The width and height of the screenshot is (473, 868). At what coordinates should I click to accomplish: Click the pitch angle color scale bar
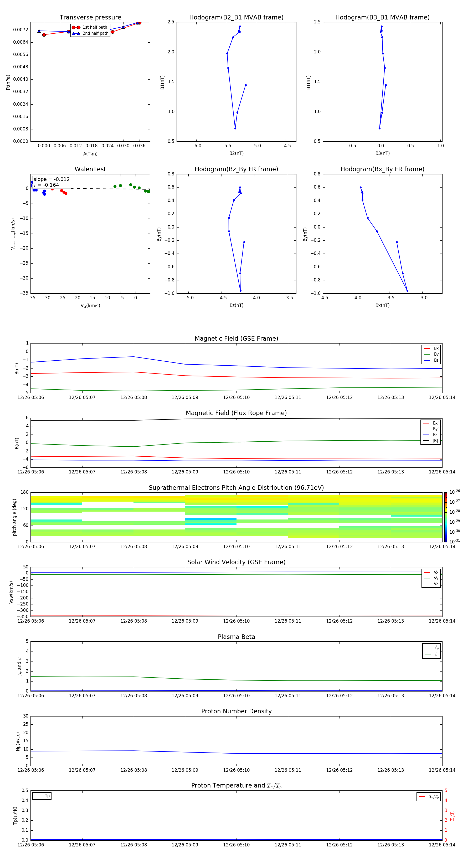click(x=446, y=517)
